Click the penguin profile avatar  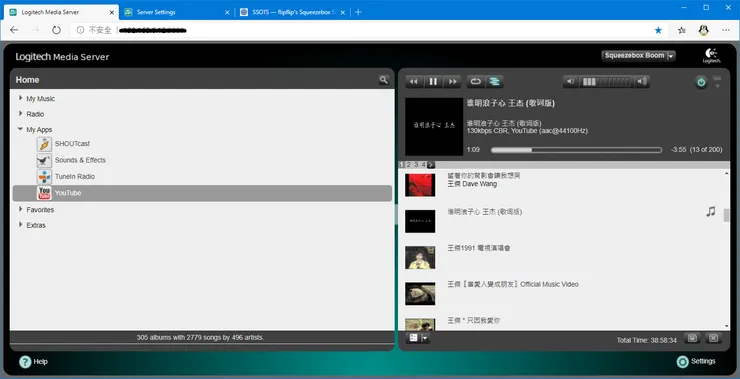click(x=704, y=30)
